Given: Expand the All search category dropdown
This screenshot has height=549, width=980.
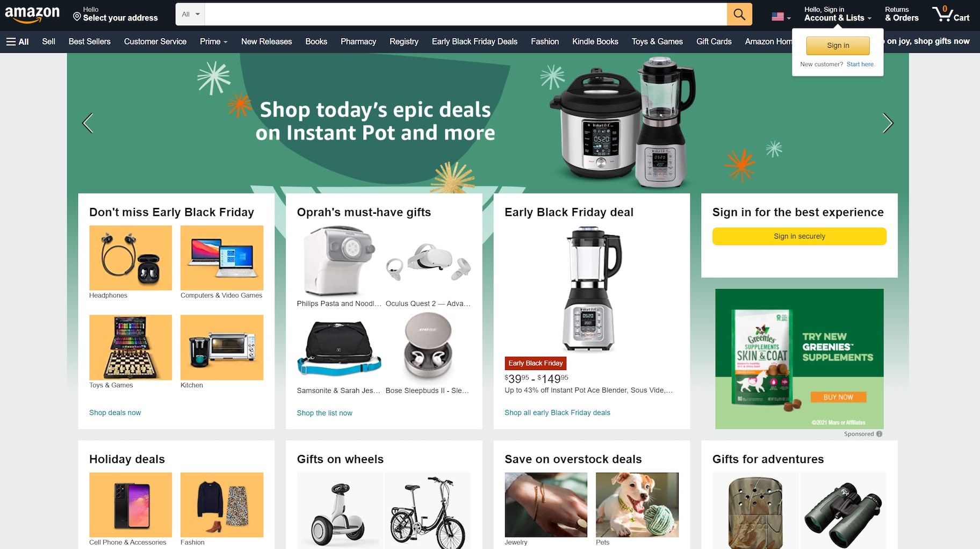Looking at the screenshot, I should [x=190, y=14].
